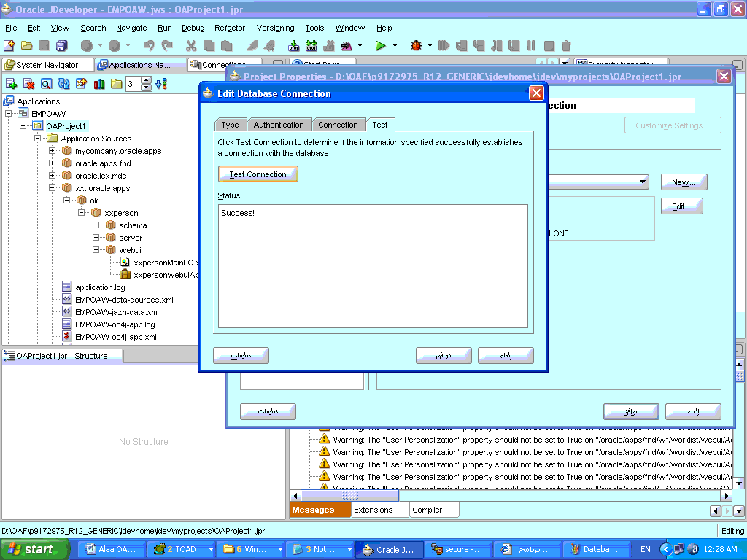The width and height of the screenshot is (747, 560).
Task: Collapse the EMPOAW workspace node
Action: [x=8, y=113]
